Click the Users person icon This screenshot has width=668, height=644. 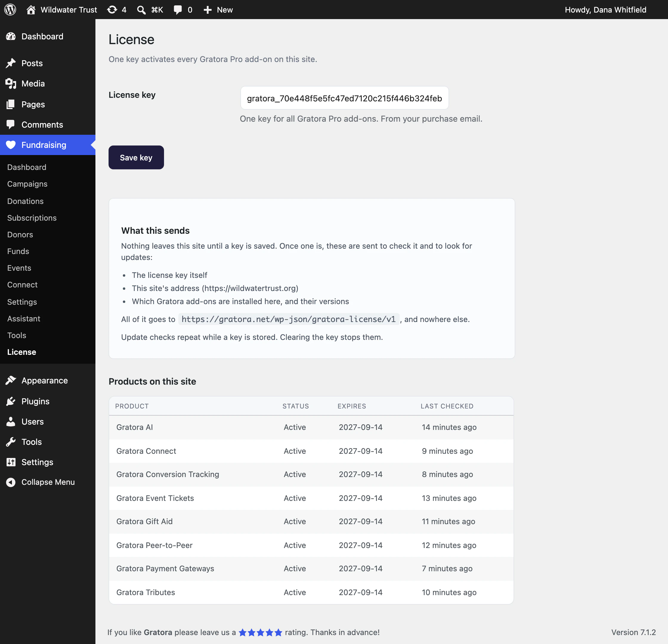(x=11, y=422)
